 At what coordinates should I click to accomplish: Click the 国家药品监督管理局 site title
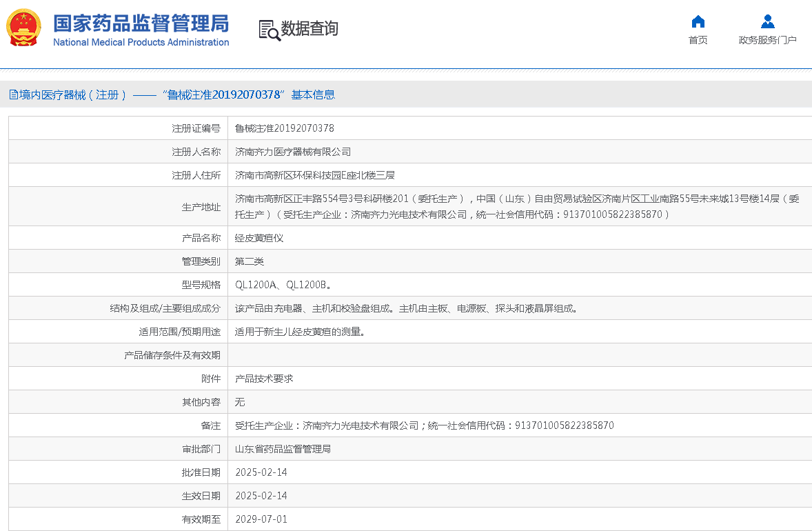141,23
